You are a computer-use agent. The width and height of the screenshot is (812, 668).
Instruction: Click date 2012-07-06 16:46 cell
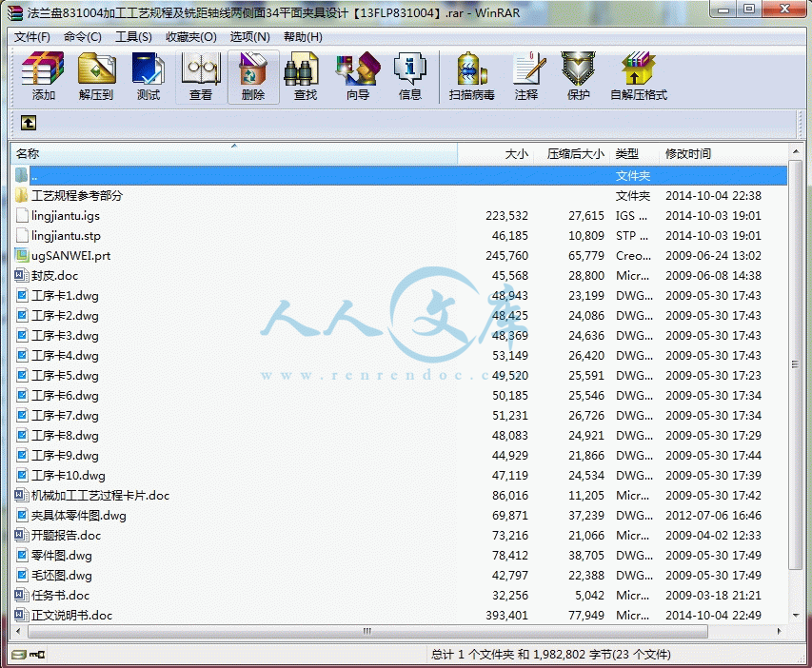[x=713, y=515]
